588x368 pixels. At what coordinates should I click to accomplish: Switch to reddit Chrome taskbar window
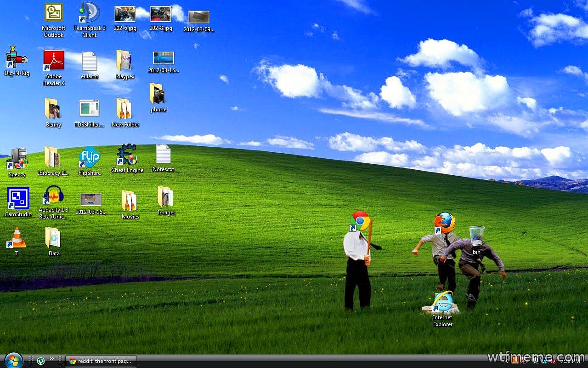click(x=101, y=361)
